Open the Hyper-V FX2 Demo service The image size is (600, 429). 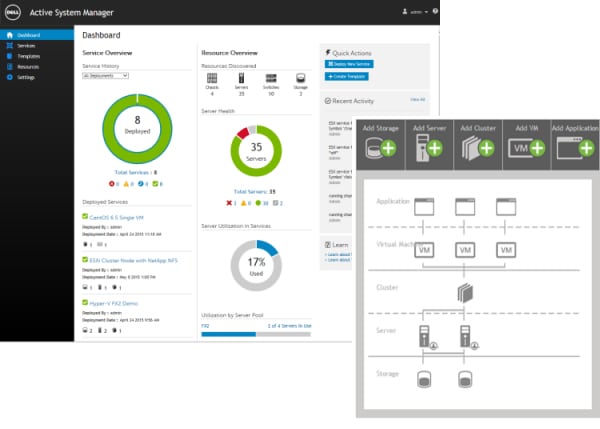point(114,303)
